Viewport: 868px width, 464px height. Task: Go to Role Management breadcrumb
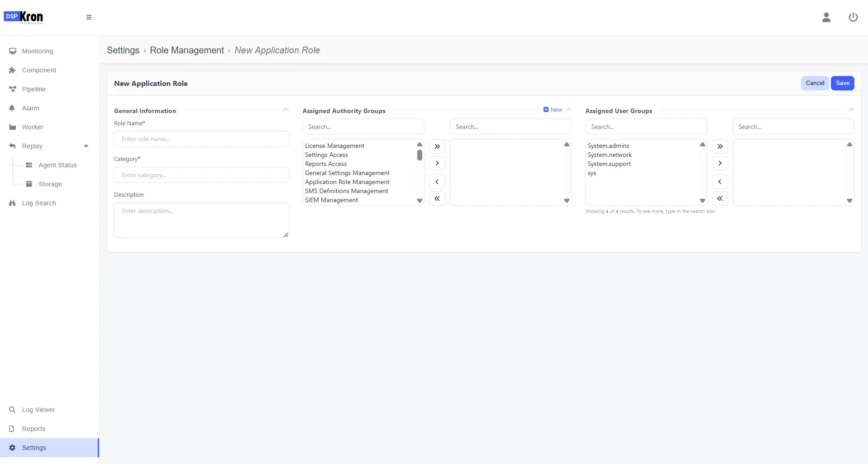187,50
